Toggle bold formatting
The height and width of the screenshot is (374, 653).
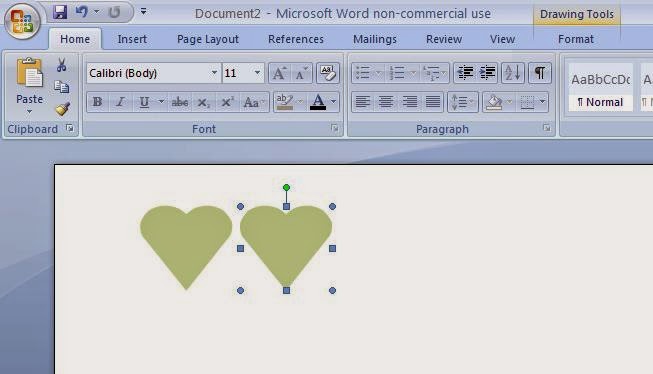(x=97, y=102)
